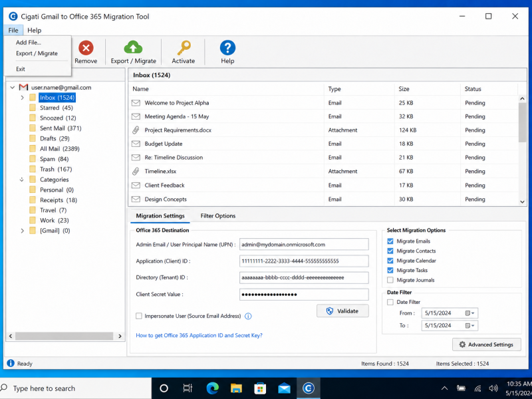Click the Type here to search box
This screenshot has width=532, height=399.
(75, 388)
